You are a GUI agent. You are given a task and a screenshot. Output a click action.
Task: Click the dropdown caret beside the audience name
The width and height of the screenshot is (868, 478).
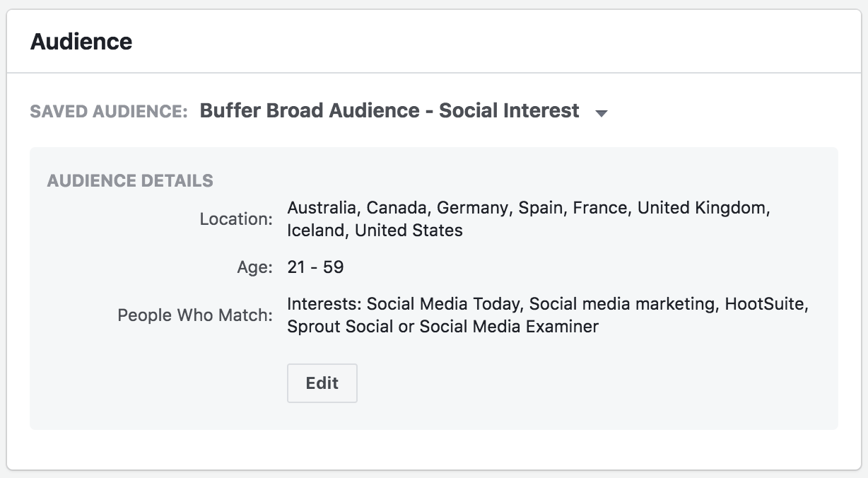602,112
